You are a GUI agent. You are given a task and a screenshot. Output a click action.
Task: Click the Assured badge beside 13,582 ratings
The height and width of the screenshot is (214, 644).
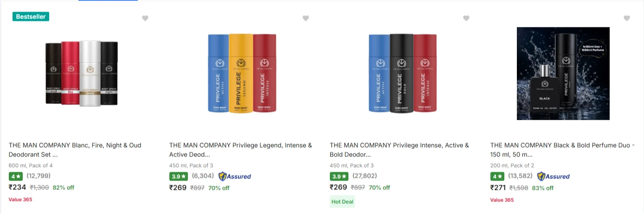[x=554, y=176]
